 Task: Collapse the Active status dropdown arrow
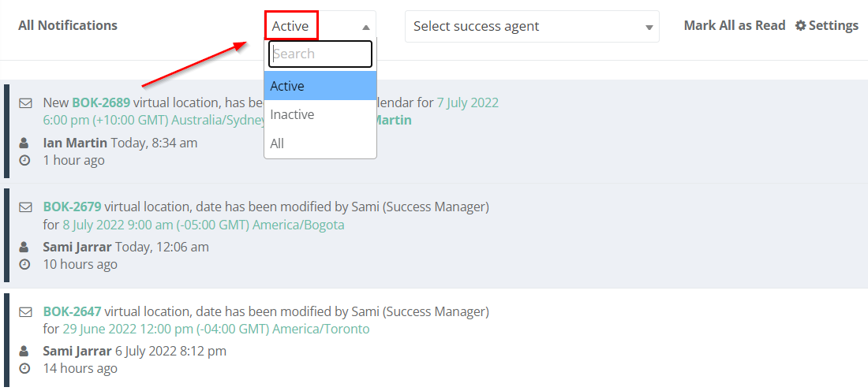pos(365,27)
